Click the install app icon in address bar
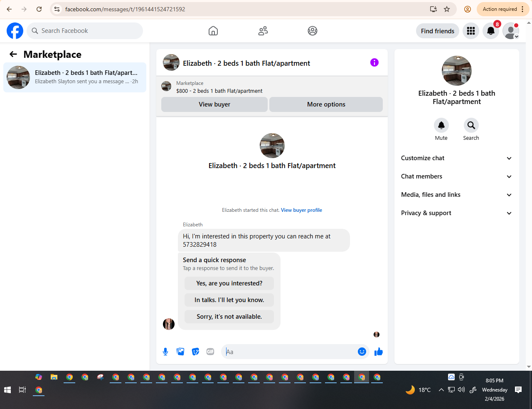Viewport: 532px width, 409px height. tap(433, 9)
